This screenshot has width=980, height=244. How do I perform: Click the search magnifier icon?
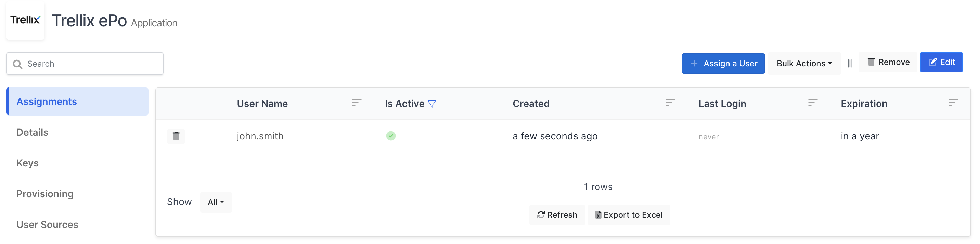coord(17,64)
